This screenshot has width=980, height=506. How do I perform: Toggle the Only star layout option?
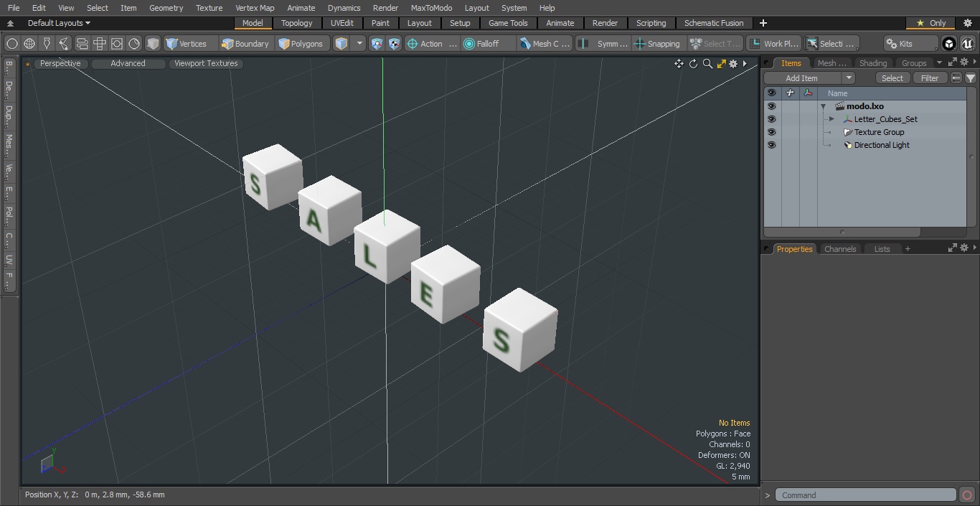[930, 23]
